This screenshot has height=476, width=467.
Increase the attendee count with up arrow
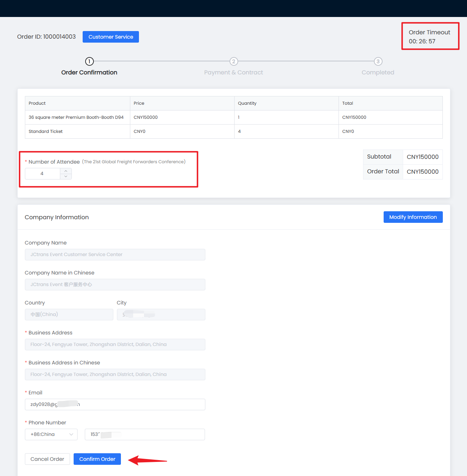click(66, 171)
